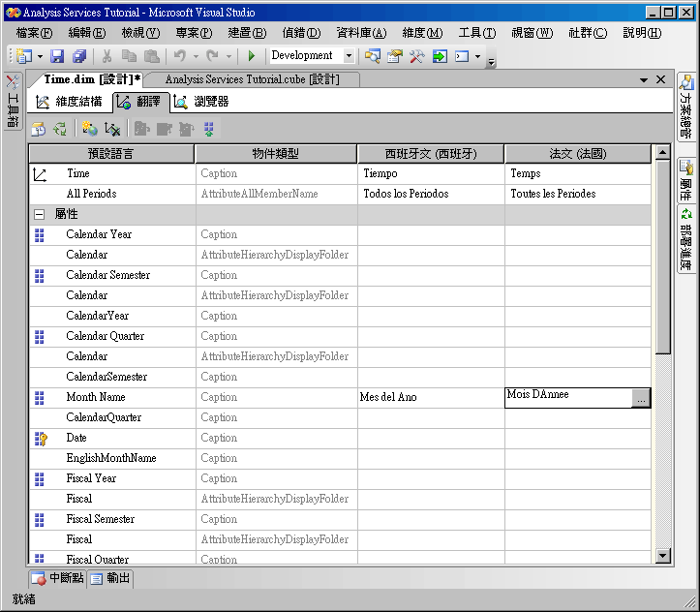Open the 檔案(F) menu

(x=35, y=33)
